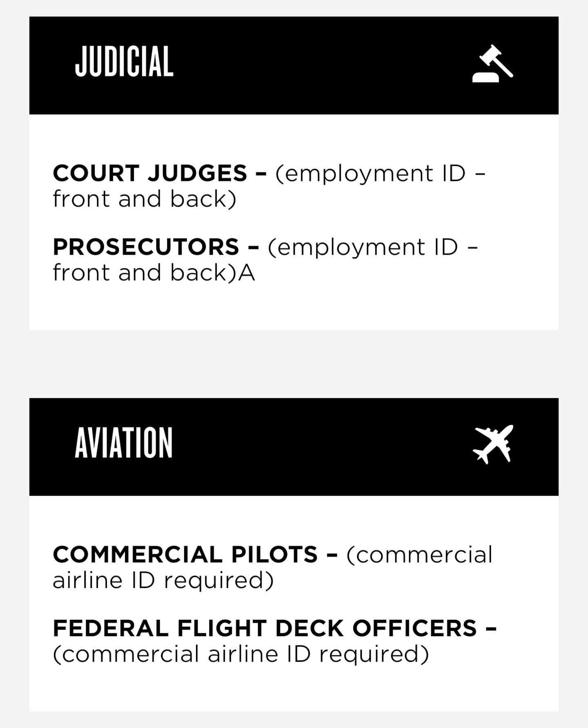Open the FEDERAL FLIGHT DECK OFFICERS label
Image resolution: width=588 pixels, height=728 pixels.
265,628
